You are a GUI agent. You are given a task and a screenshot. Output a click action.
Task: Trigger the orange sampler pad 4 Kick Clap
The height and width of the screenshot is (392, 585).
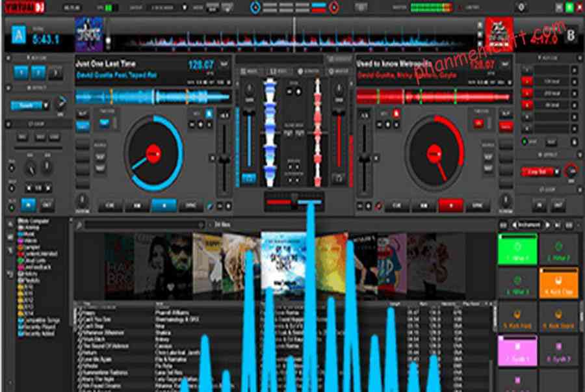pyautogui.click(x=558, y=283)
